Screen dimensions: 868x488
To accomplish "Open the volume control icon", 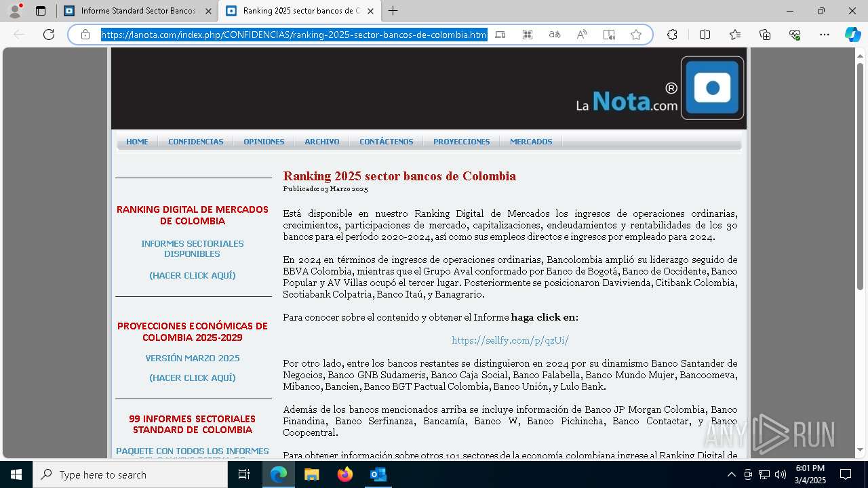I will tap(780, 474).
